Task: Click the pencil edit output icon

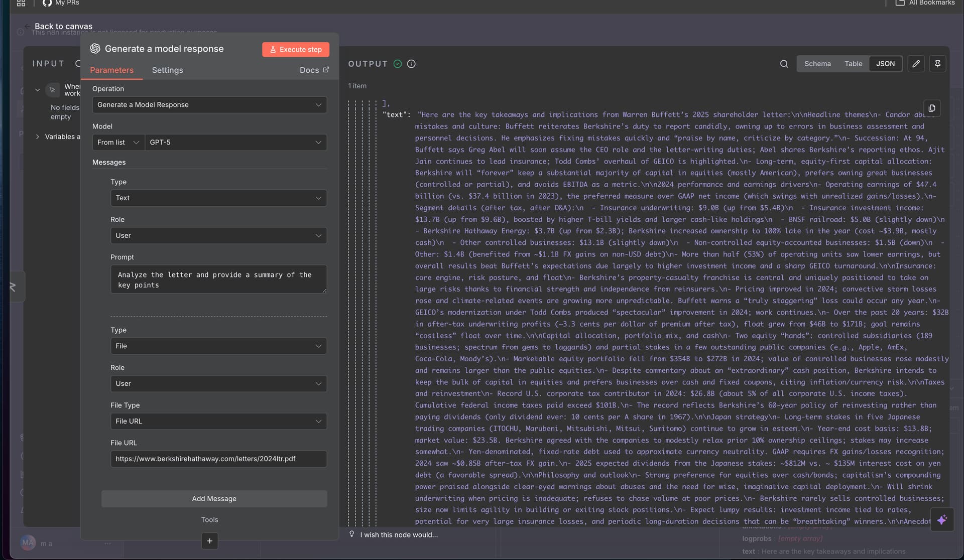Action: click(x=916, y=64)
